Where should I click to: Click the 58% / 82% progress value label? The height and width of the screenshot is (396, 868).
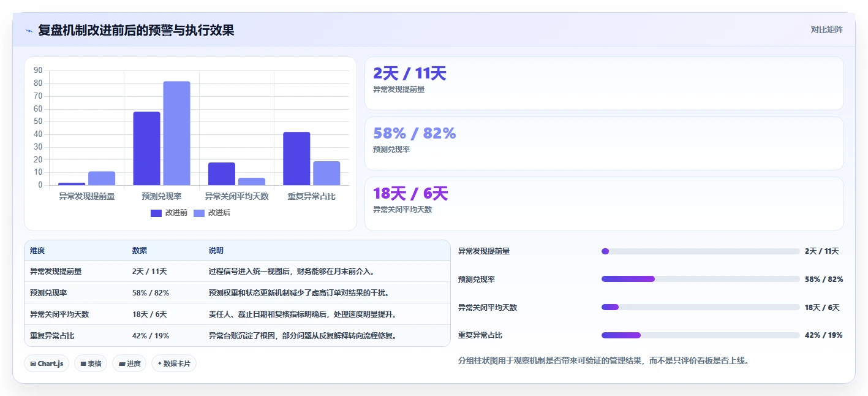click(824, 279)
